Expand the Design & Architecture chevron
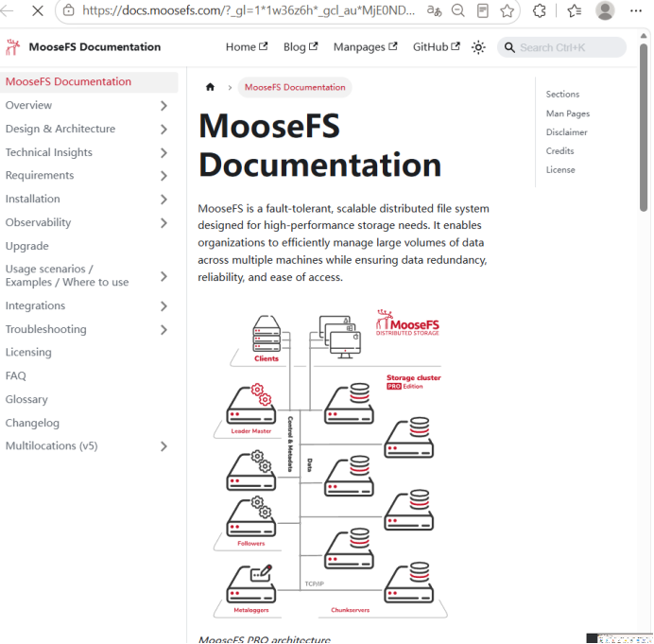654x644 pixels. pos(163,130)
